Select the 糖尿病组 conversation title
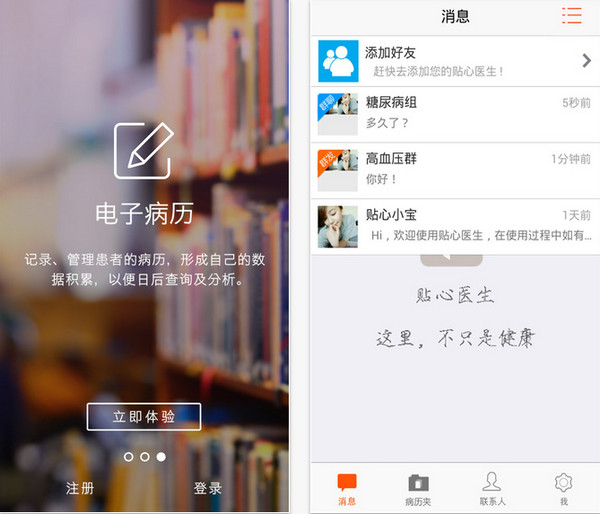 pos(391,103)
